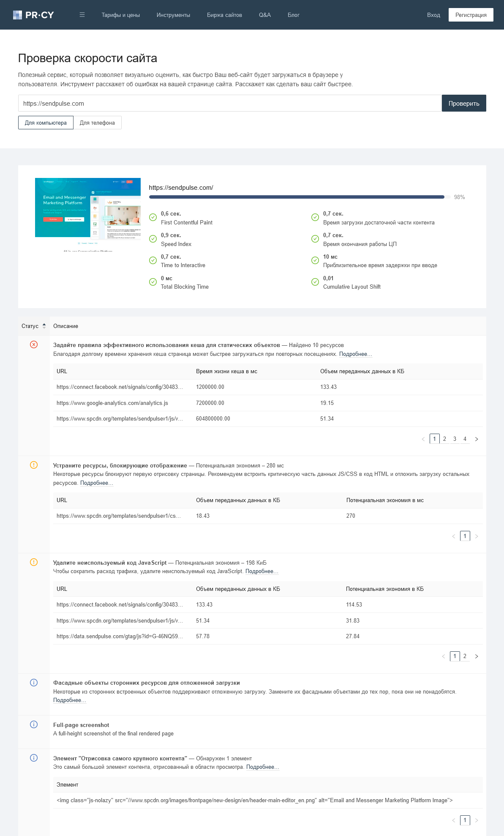The width and height of the screenshot is (504, 836).
Task: Open Инструменты menu item
Action: (x=173, y=15)
